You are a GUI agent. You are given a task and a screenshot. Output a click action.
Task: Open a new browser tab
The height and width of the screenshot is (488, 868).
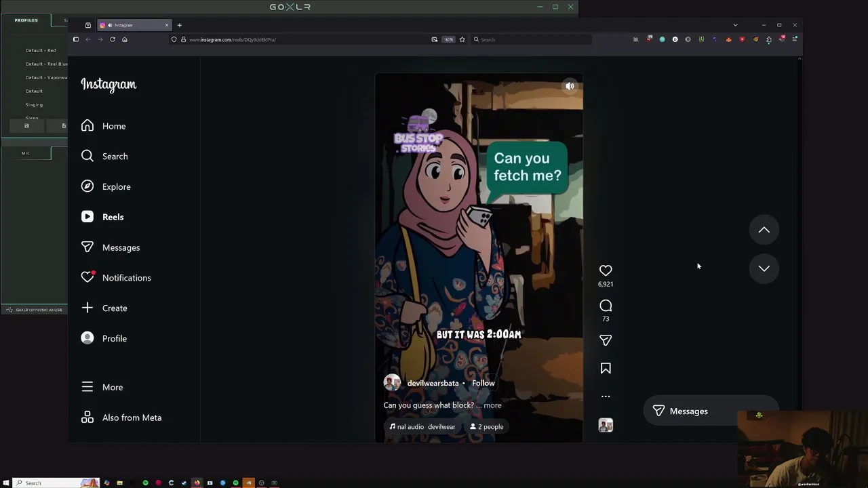click(179, 25)
